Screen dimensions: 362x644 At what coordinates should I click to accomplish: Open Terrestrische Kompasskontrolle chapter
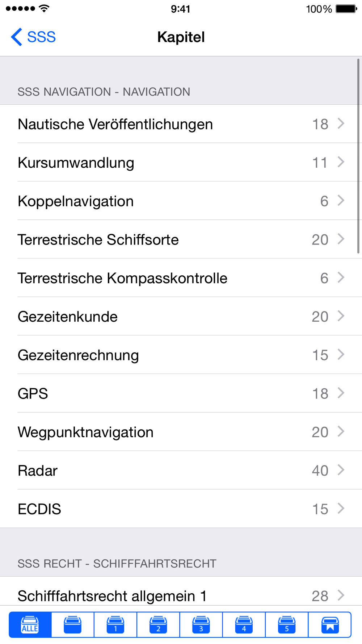click(181, 278)
